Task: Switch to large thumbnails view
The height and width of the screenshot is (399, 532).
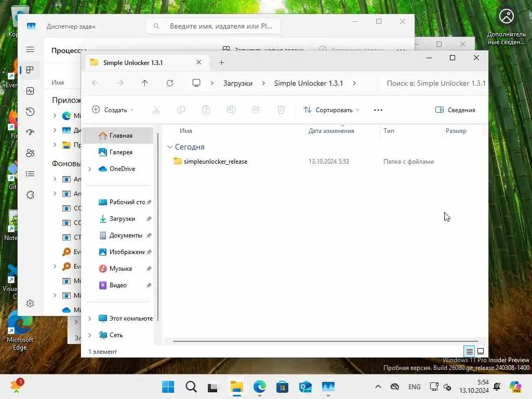Action: point(481,352)
